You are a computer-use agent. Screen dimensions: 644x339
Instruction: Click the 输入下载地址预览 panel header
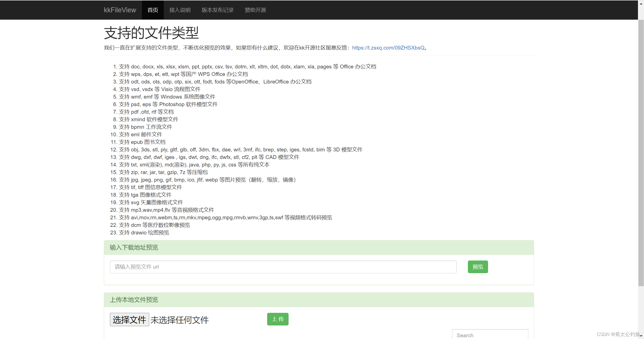134,247
